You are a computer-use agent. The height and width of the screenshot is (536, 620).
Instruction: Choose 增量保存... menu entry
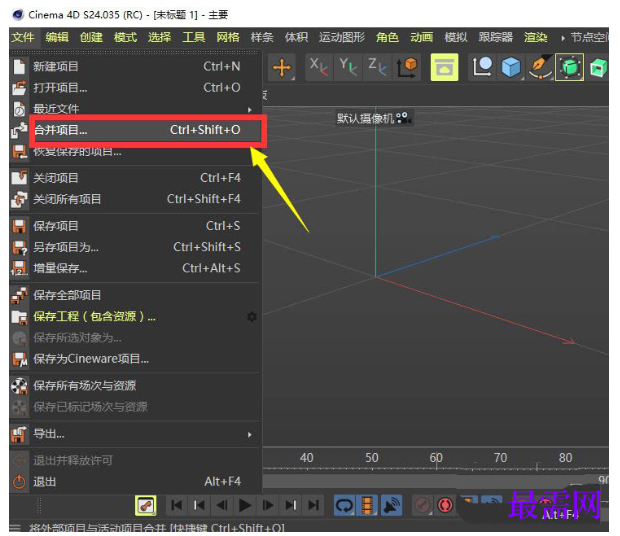(135, 269)
